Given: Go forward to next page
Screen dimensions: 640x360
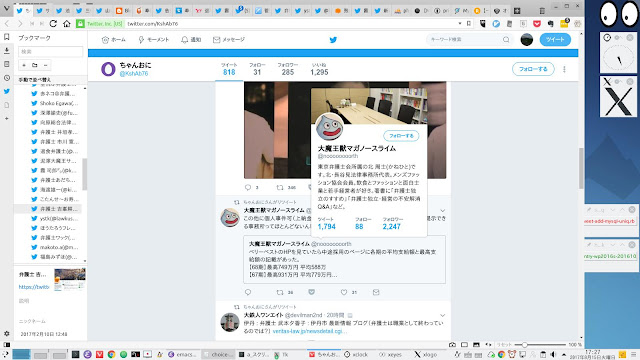Looking at the screenshot, I should 20,24.
